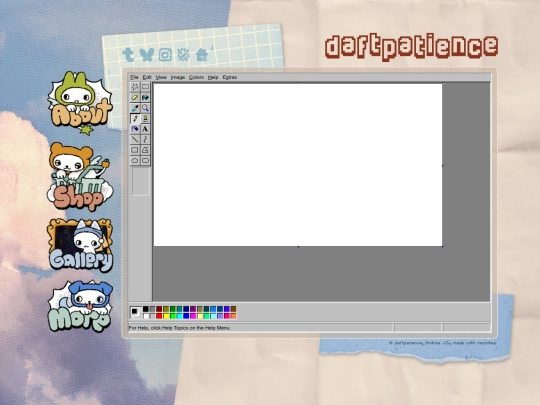Open the Help menu
540x405 pixels.
pyautogui.click(x=213, y=77)
